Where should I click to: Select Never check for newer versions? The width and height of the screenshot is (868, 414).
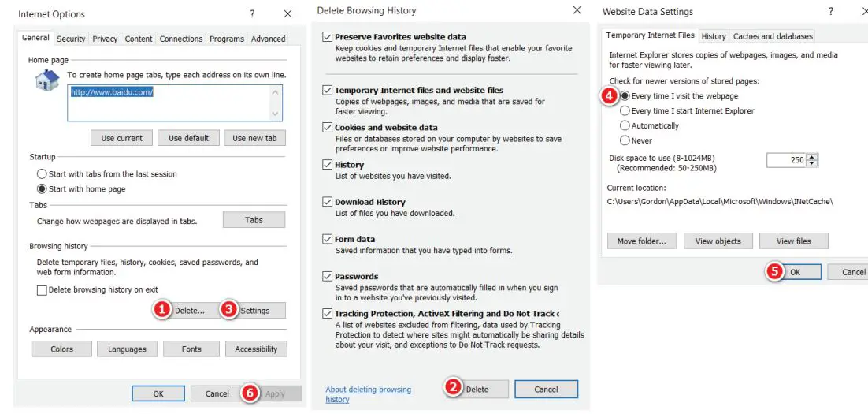click(625, 140)
